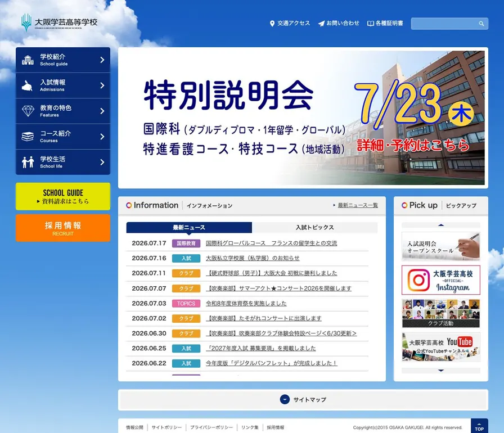Open the お問い合わせ header link

tap(339, 24)
